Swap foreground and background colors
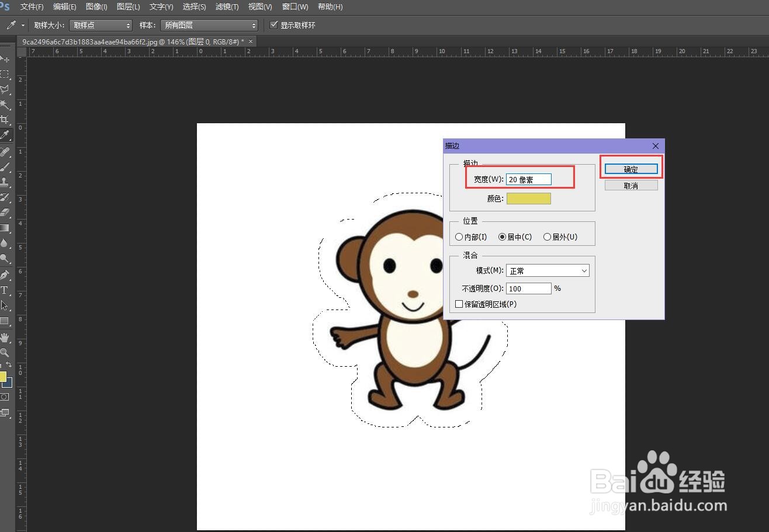Image resolution: width=769 pixels, height=532 pixels. click(9, 364)
